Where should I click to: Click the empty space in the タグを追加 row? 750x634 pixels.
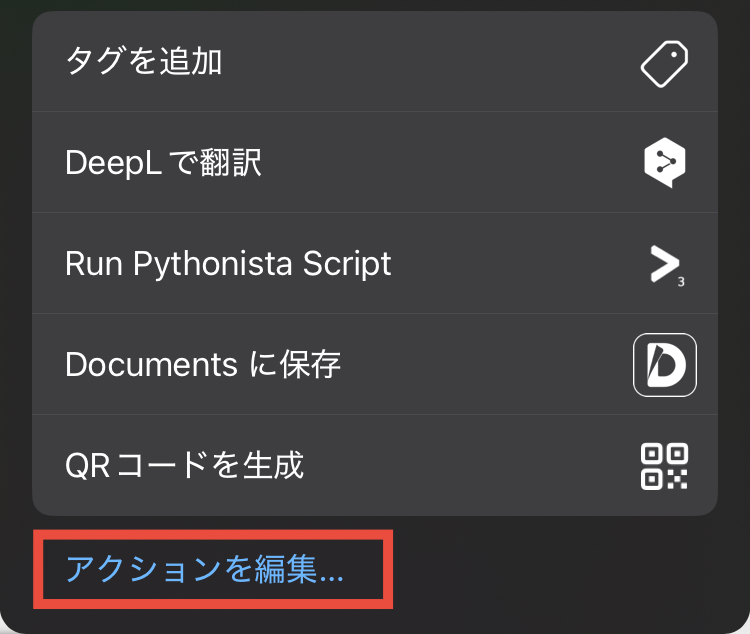pos(430,62)
